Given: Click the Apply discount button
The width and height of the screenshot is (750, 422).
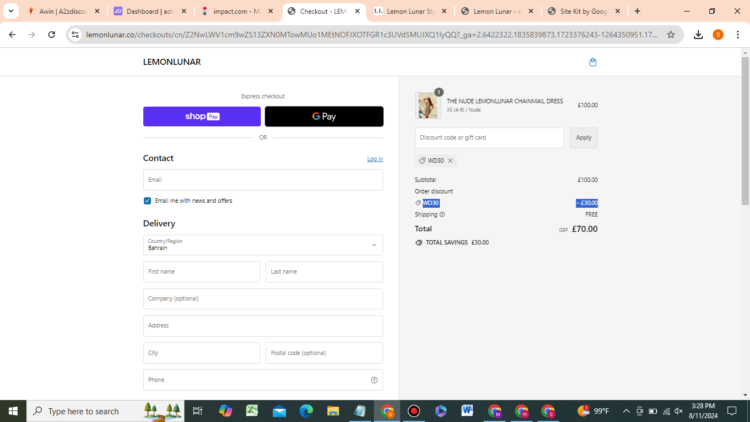Looking at the screenshot, I should click(583, 138).
